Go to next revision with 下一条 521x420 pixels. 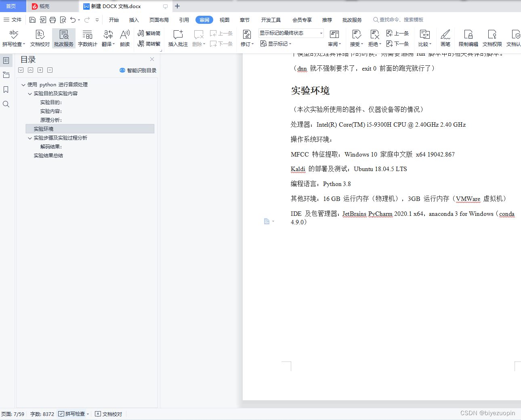click(x=398, y=44)
